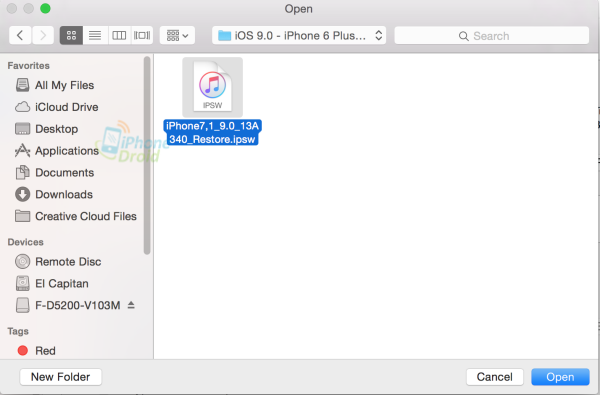Click the New Folder button
600x395 pixels.
tap(60, 377)
